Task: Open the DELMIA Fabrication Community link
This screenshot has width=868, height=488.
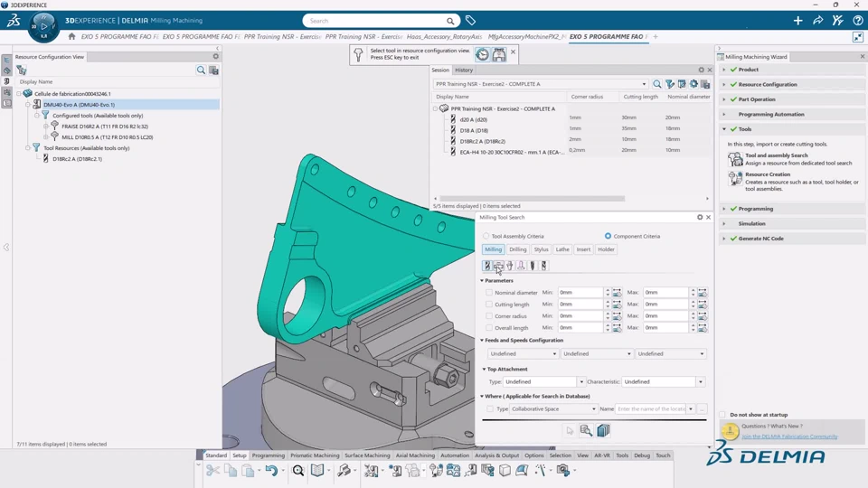Action: tap(789, 436)
